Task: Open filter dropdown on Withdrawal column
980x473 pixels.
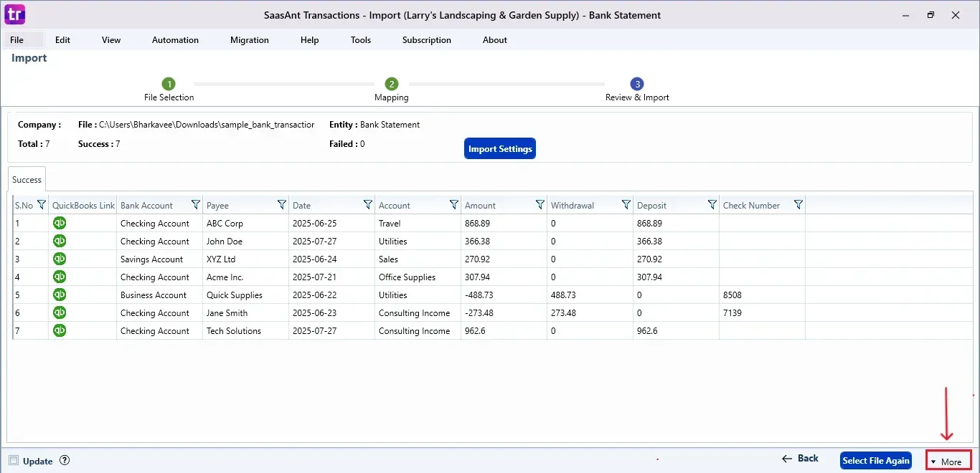Action: (x=626, y=205)
